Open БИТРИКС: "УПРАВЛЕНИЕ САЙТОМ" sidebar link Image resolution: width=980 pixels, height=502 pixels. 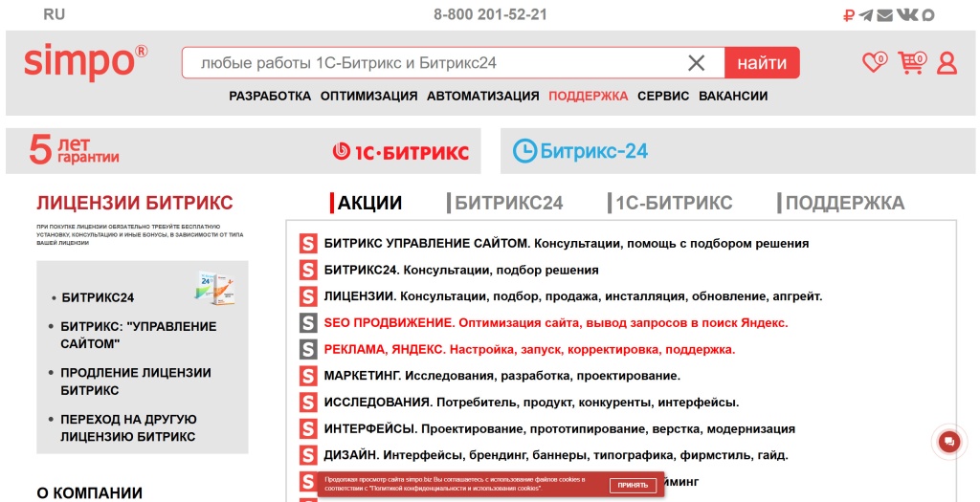pos(138,336)
